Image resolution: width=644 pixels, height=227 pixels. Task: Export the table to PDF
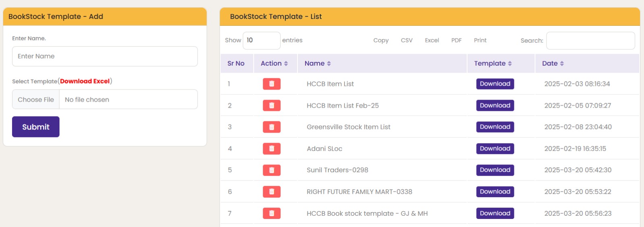coord(456,40)
